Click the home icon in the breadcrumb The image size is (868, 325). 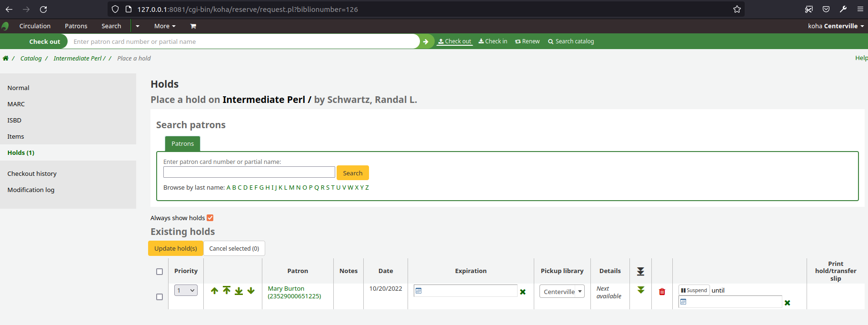point(6,58)
